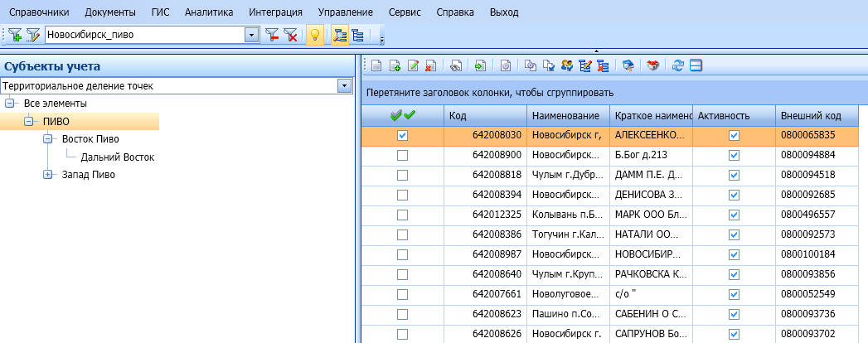Click the add filter icon with green plus
This screenshot has height=343, width=868.
tap(14, 35)
